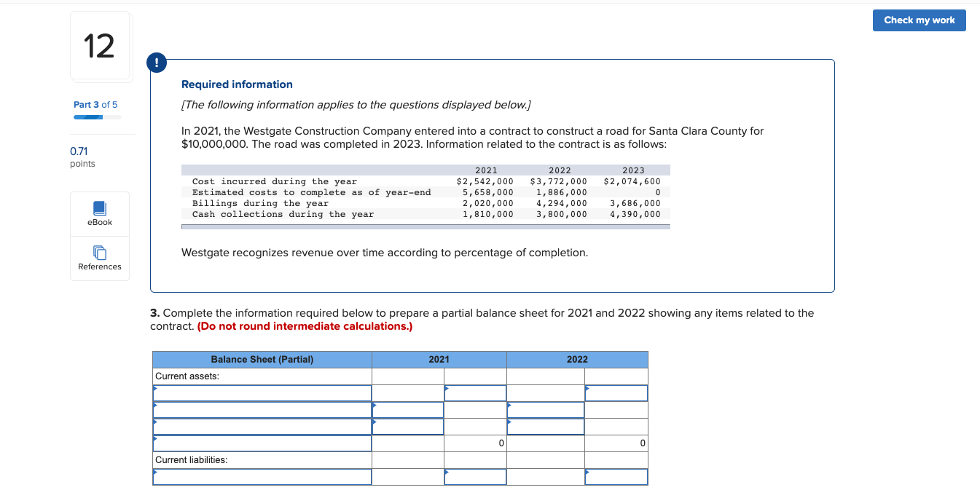Click the billings value 2,020,000
This screenshot has height=490, width=980.
[488, 203]
